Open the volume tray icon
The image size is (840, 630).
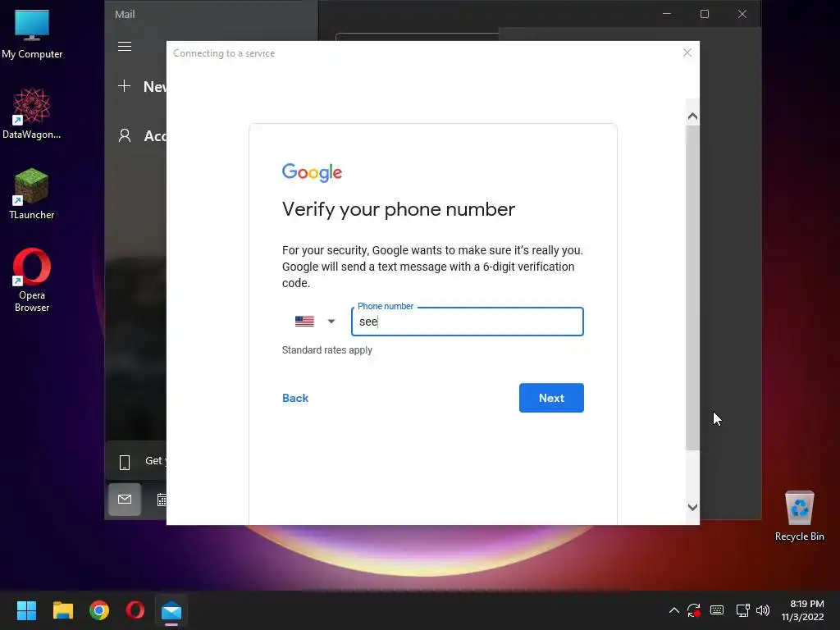click(763, 610)
